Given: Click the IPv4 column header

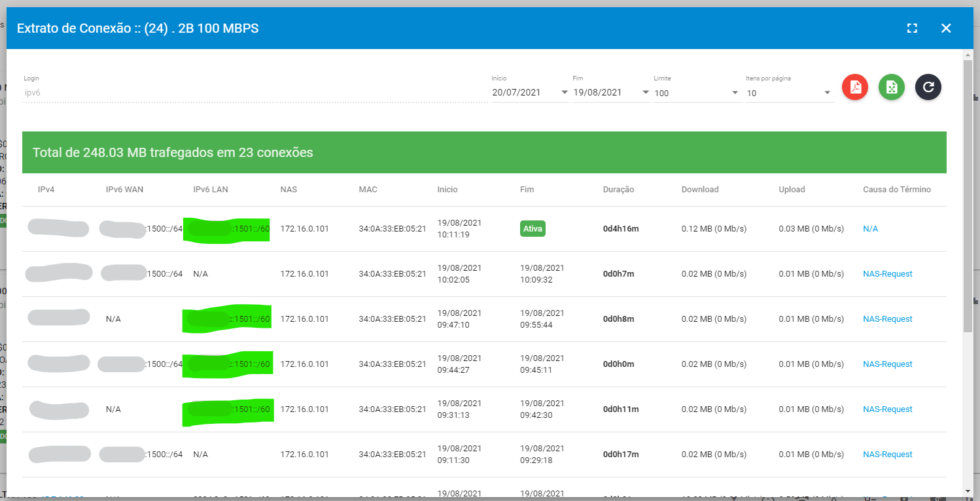Looking at the screenshot, I should pyautogui.click(x=46, y=190).
